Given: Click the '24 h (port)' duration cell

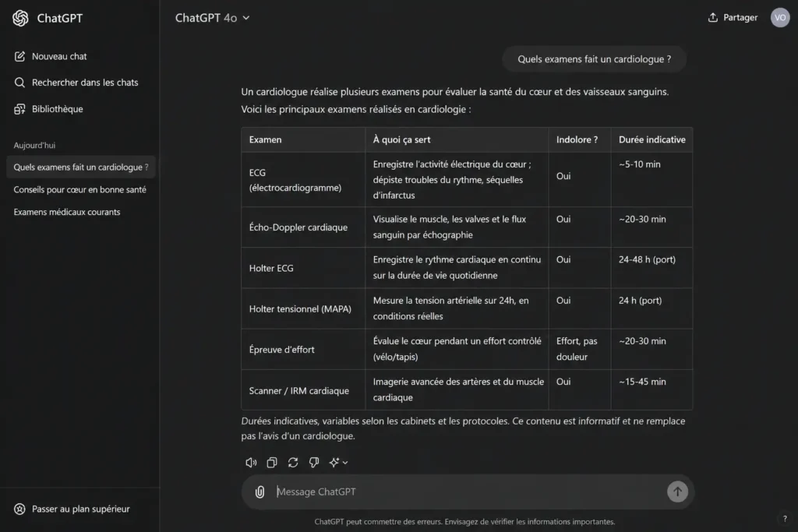Looking at the screenshot, I should click(652, 308).
